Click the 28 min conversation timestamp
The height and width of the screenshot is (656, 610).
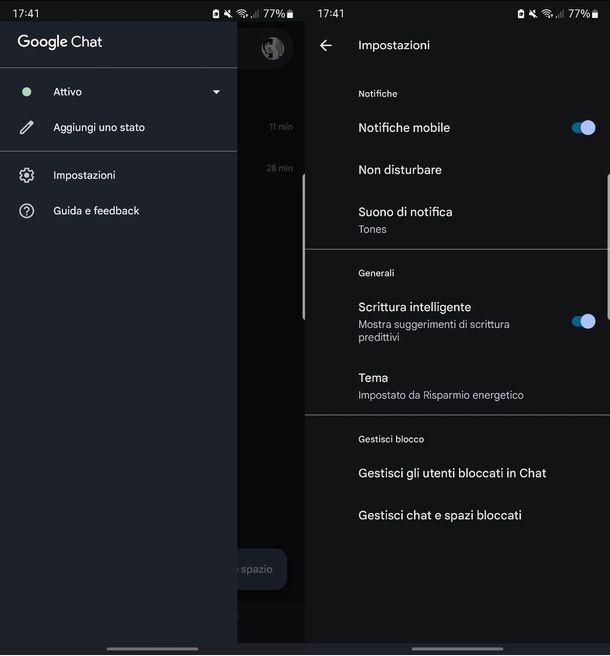click(x=279, y=168)
